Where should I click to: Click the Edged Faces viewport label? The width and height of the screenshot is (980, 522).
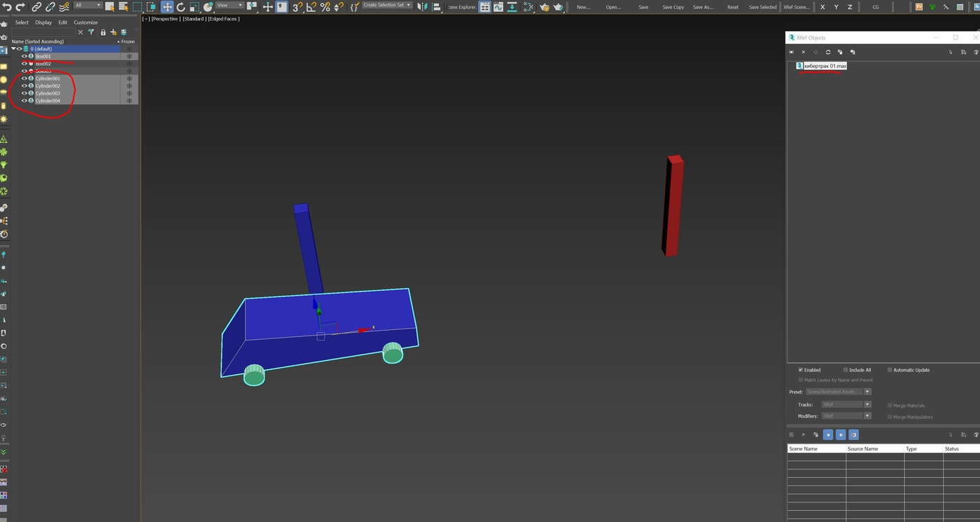pyautogui.click(x=224, y=19)
